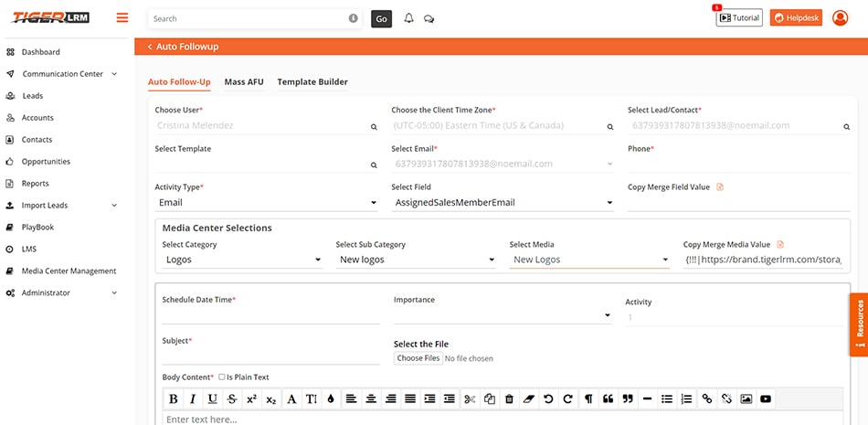This screenshot has height=425, width=868.
Task: Open the Helpdesk button
Action: pyautogui.click(x=796, y=17)
